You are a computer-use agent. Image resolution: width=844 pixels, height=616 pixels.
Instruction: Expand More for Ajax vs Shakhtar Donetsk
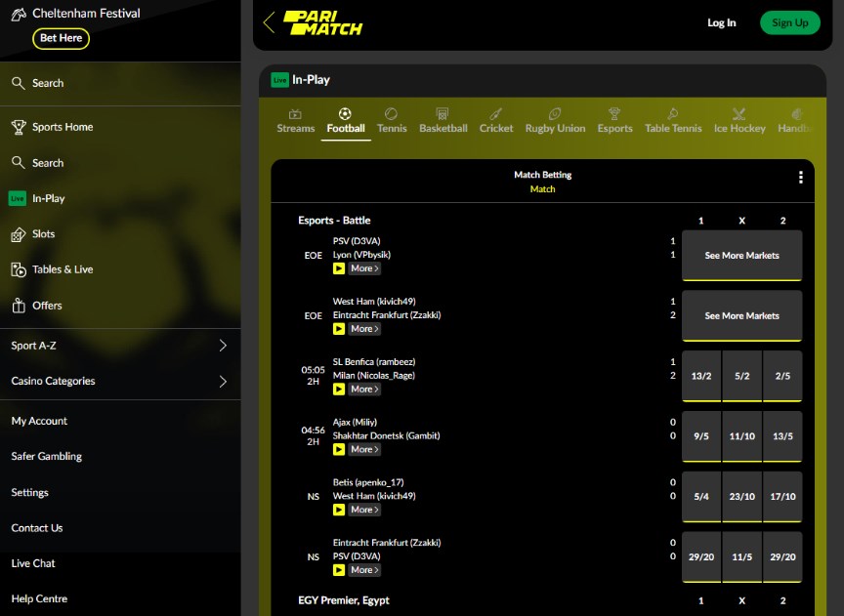pyautogui.click(x=364, y=449)
